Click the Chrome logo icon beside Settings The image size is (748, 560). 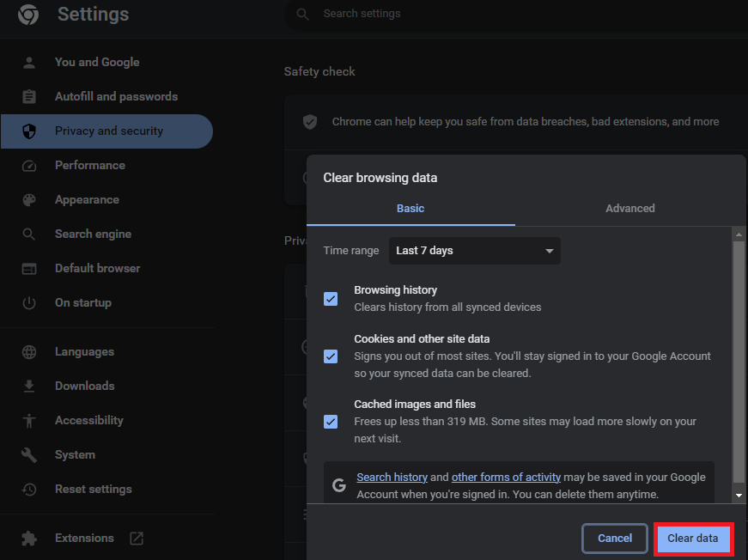pos(28,15)
